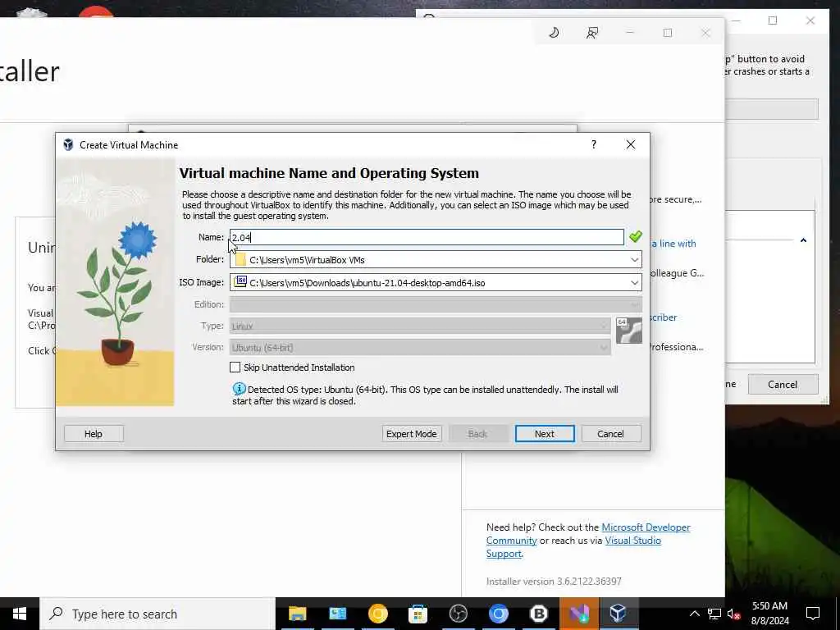Viewport: 840px width, 630px height.
Task: Click the muted volume icon in tray
Action: (733, 614)
